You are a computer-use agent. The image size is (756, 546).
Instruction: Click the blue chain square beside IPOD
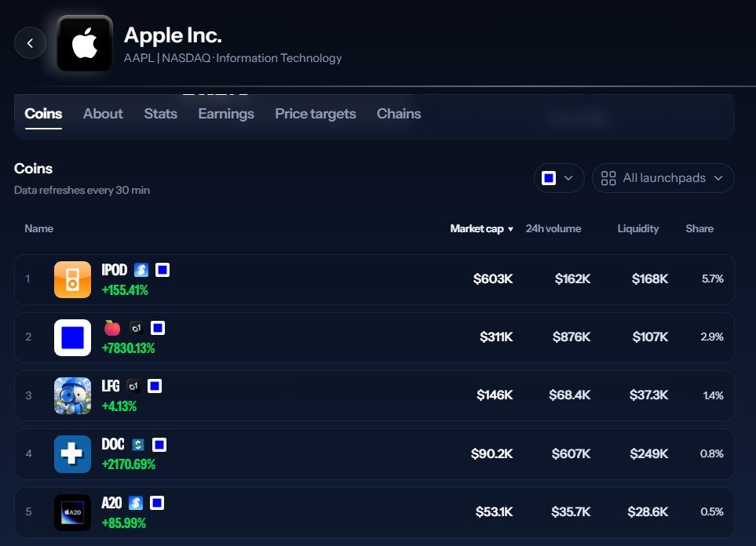coord(163,270)
